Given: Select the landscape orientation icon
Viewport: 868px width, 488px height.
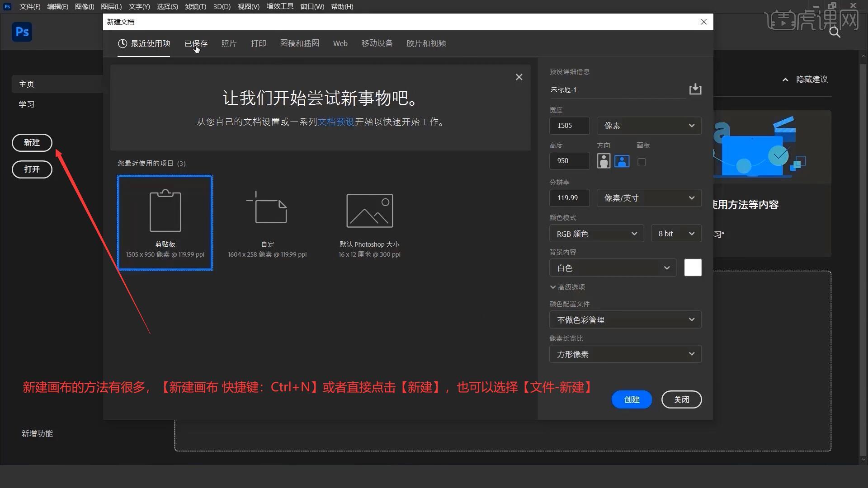Looking at the screenshot, I should (x=622, y=161).
